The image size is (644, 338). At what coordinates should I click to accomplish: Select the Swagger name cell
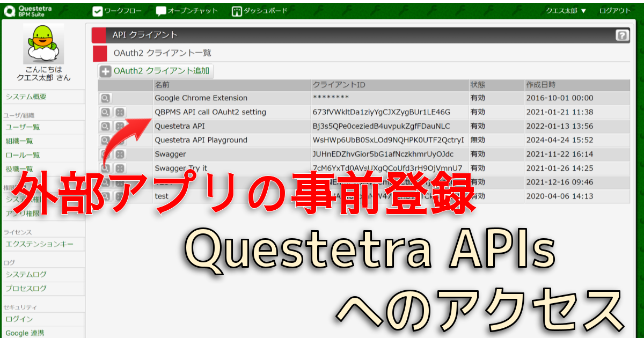pos(171,154)
